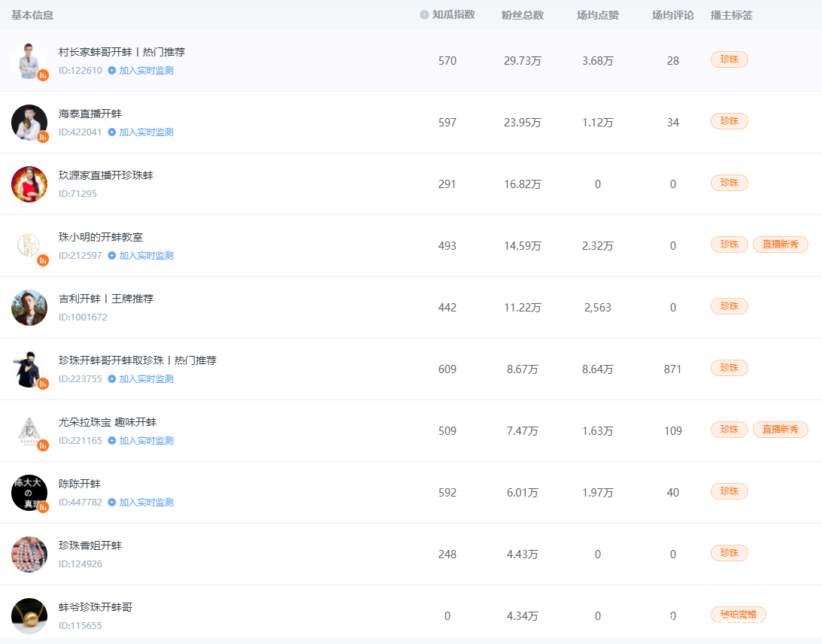Click plus icon beside ID:221165

[x=112, y=441]
